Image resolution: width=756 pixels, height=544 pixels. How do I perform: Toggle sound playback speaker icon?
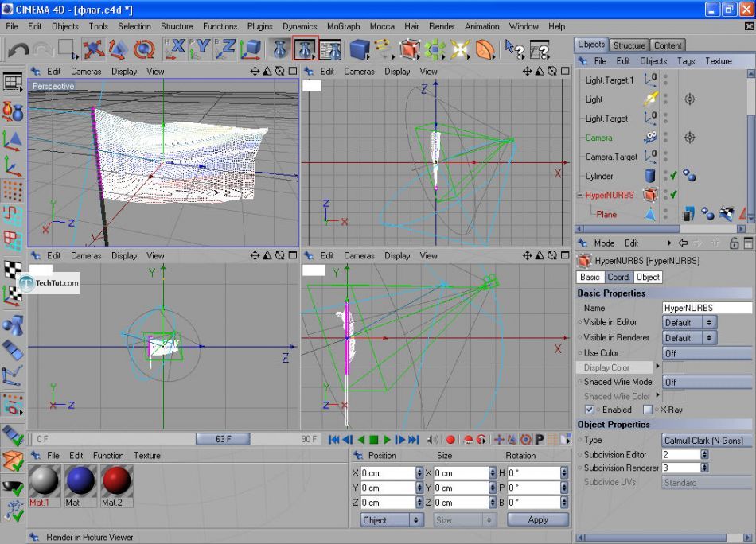[x=432, y=440]
